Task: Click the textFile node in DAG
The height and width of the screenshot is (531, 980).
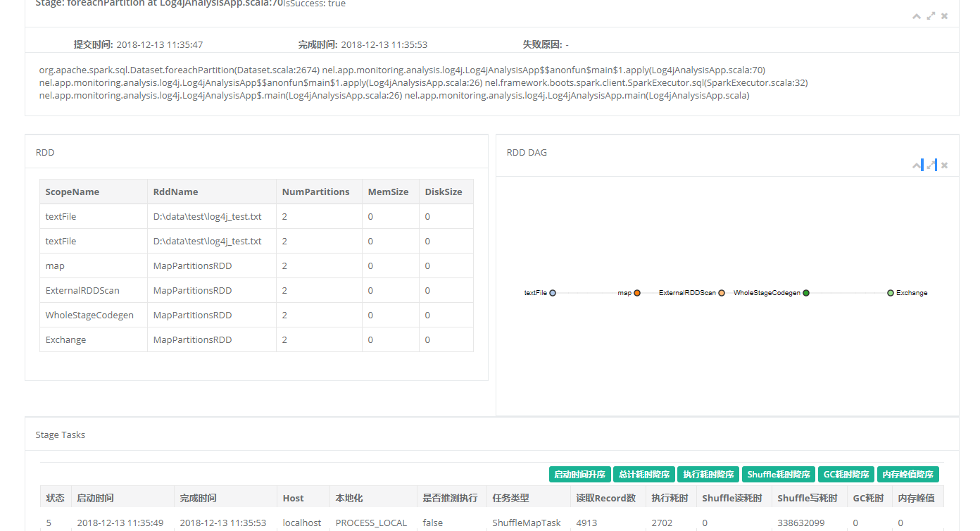Action: 553,293
